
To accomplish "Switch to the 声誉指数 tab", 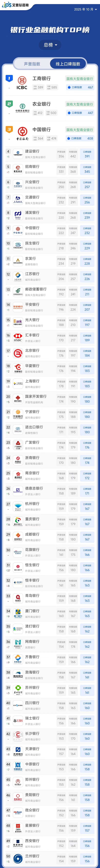I will coord(32,64).
